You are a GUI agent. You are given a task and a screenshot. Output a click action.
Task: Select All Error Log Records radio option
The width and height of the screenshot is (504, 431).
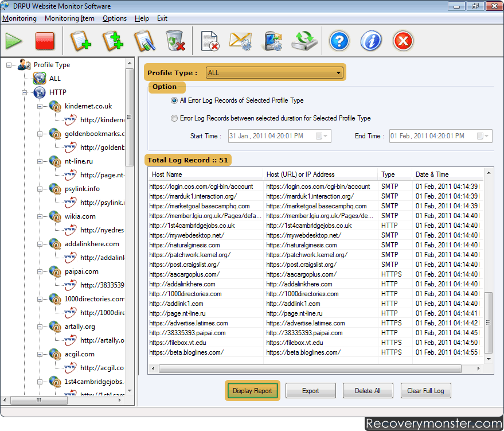(x=174, y=100)
